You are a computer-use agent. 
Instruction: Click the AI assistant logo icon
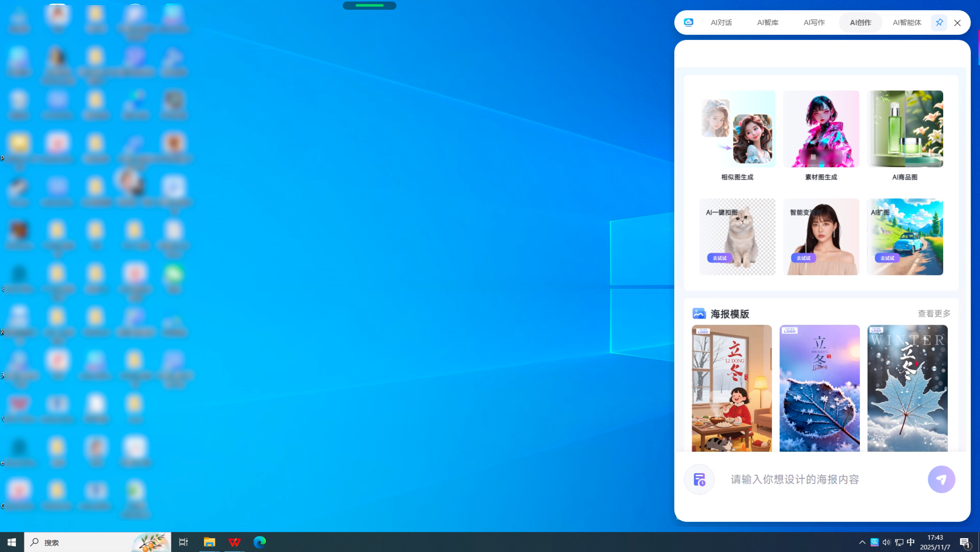pos(688,23)
